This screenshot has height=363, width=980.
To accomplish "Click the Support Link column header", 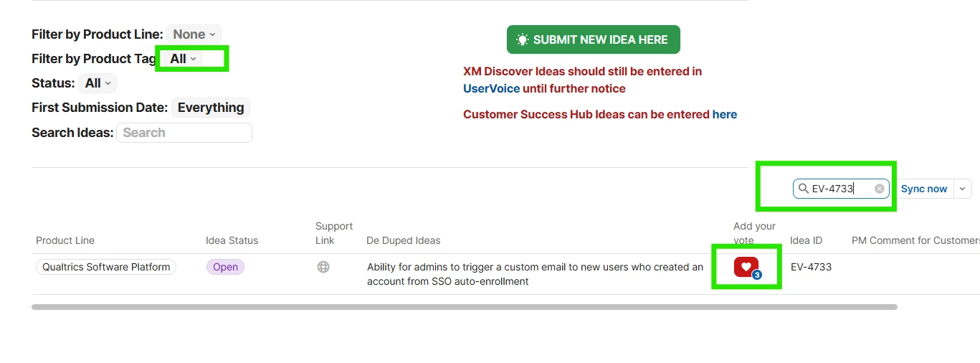I will click(x=334, y=233).
